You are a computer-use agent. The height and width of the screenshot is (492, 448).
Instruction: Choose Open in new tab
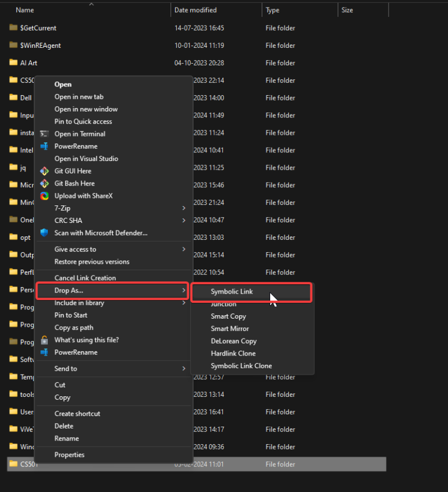coord(79,97)
